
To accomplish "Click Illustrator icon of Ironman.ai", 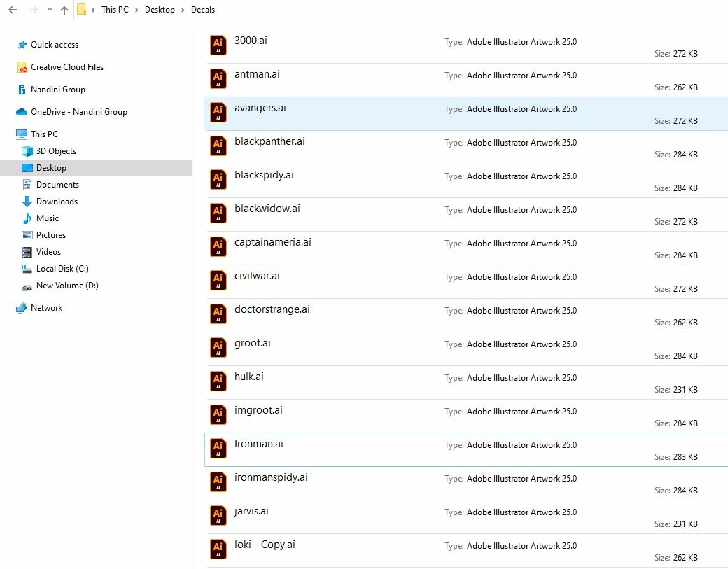I will tap(218, 449).
